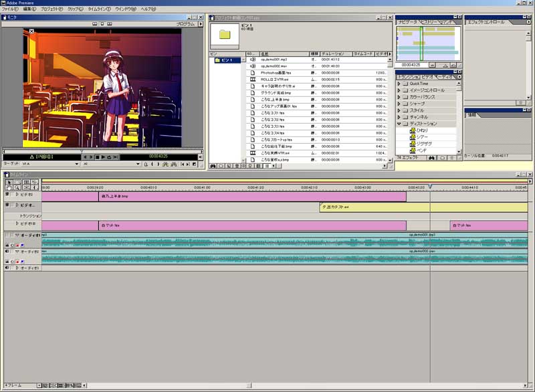Step forward one frame in the monitor
The height and width of the screenshot is (392, 535).
pyautogui.click(x=91, y=157)
